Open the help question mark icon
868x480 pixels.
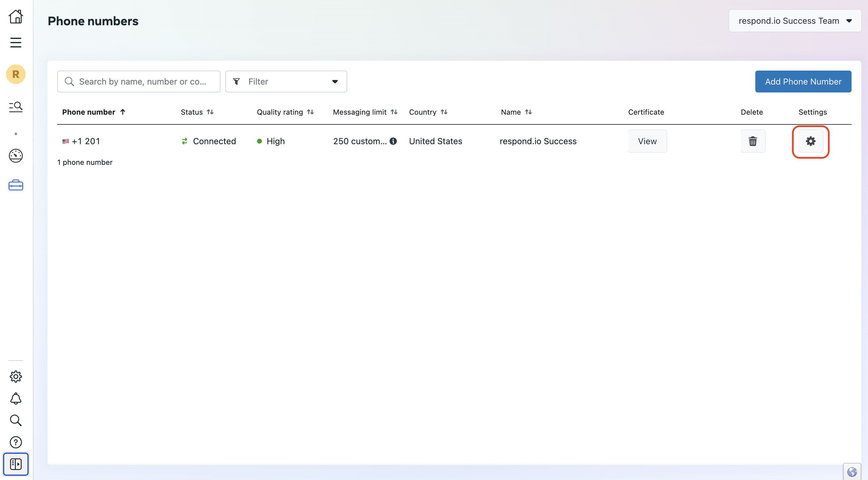16,442
